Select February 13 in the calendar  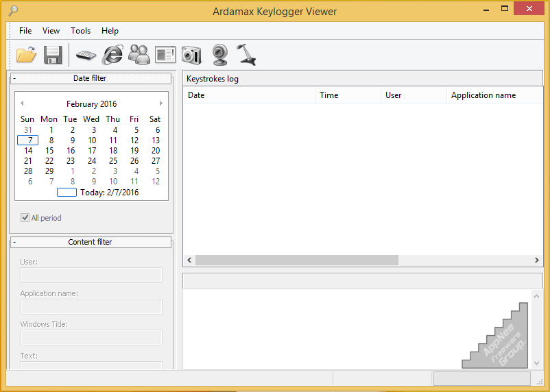tap(156, 140)
